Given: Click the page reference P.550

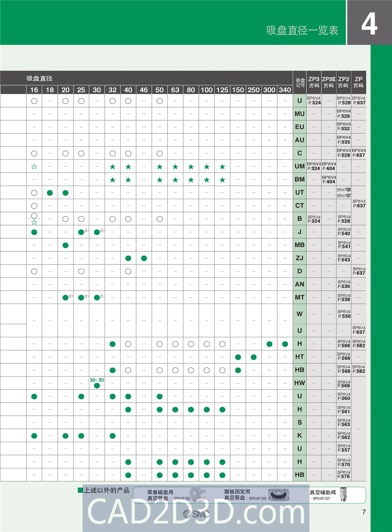Looking at the screenshot, I should tap(344, 316).
